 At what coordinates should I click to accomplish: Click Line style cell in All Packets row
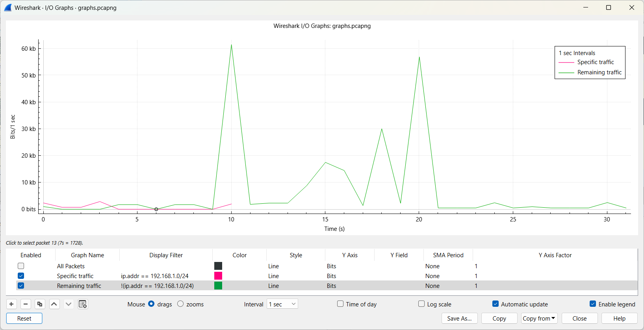[x=296, y=266]
